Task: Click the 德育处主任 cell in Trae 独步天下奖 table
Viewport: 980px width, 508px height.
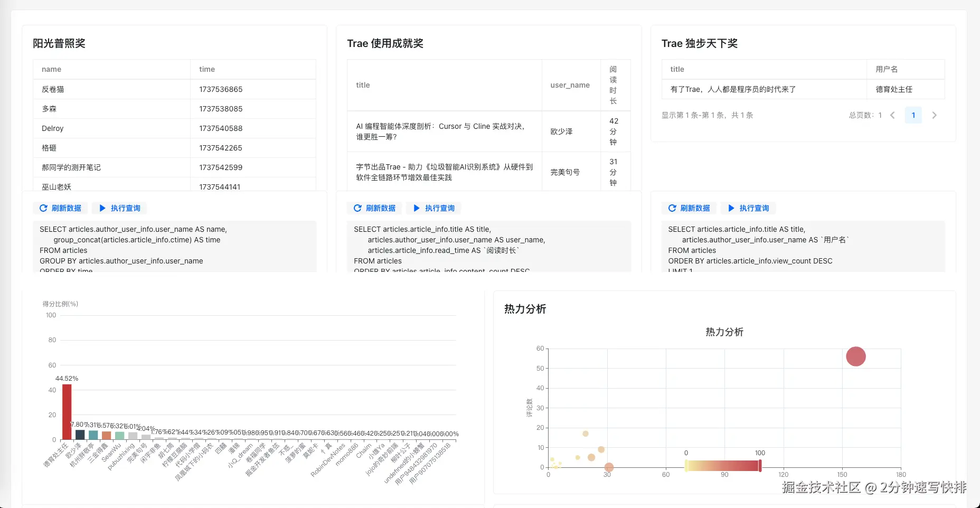Action: [x=906, y=89]
